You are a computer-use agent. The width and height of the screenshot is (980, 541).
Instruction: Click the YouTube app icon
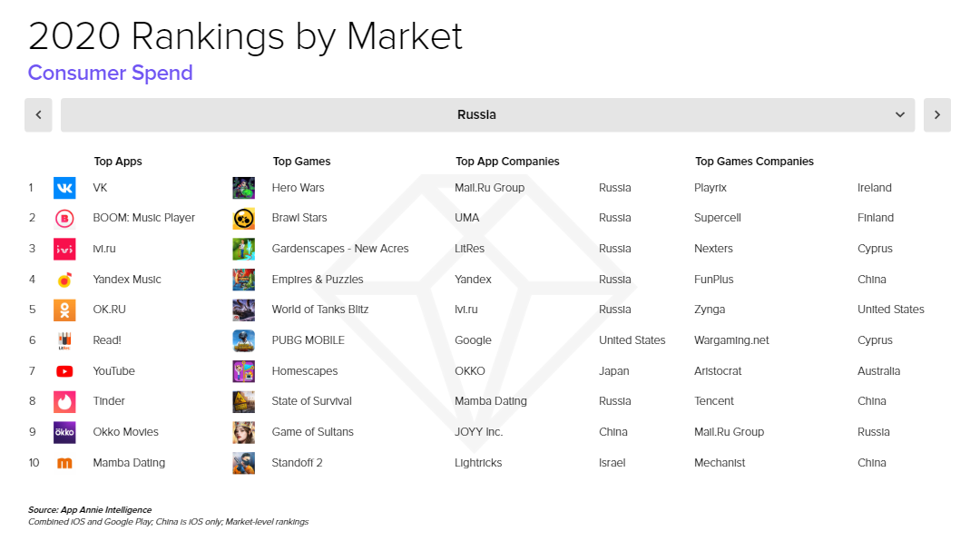click(x=64, y=370)
